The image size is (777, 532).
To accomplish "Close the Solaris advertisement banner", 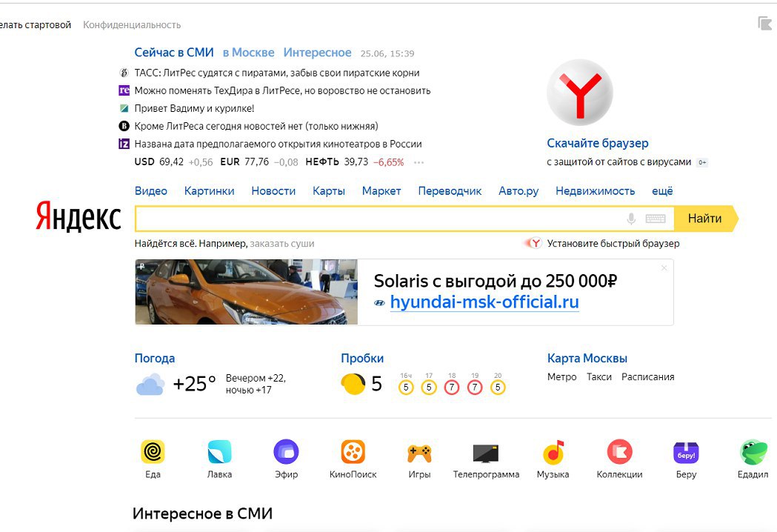I will click(x=664, y=267).
